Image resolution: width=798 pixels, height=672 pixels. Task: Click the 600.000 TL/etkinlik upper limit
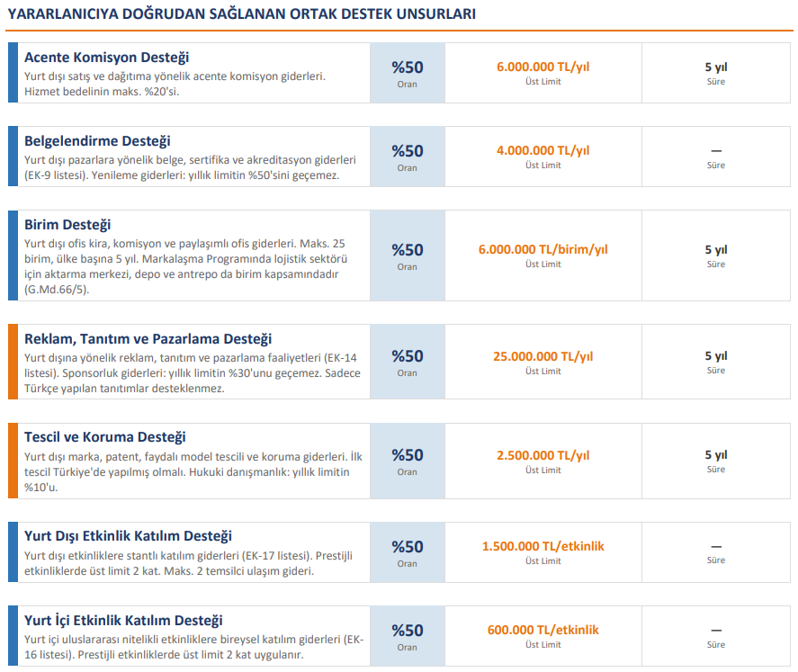(542, 630)
